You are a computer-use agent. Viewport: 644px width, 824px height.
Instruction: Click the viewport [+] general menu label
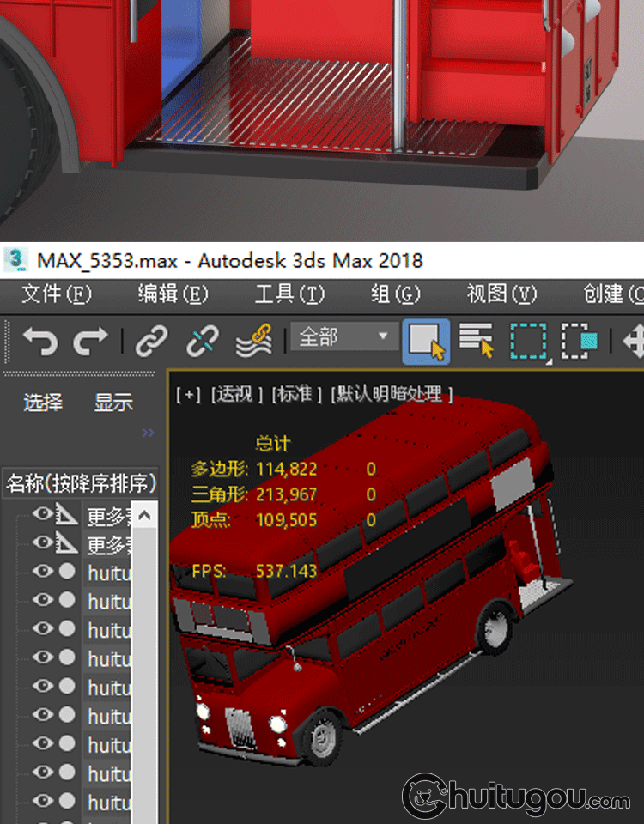[188, 394]
